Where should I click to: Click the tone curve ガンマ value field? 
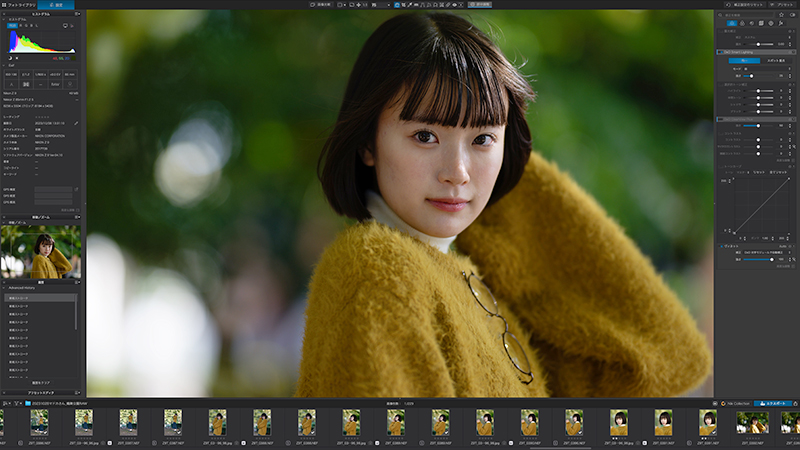765,238
